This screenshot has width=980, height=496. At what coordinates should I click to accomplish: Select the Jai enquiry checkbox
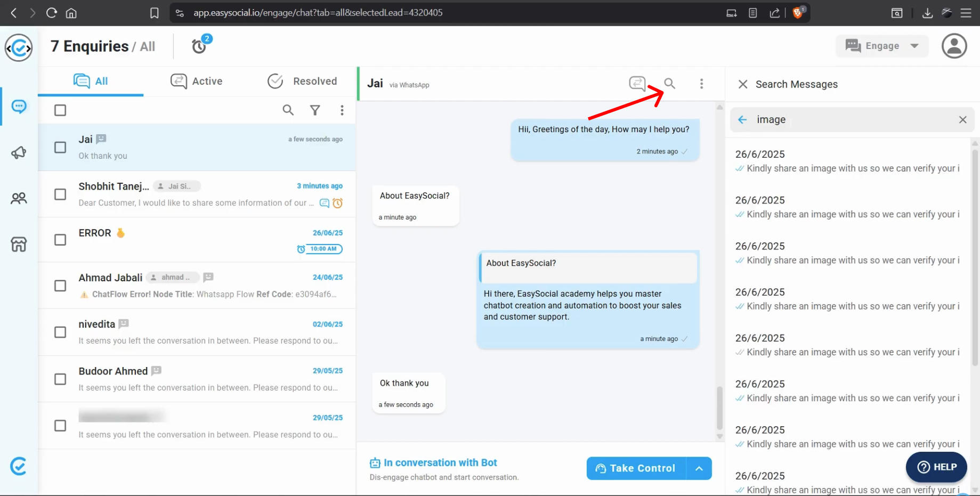[60, 148]
